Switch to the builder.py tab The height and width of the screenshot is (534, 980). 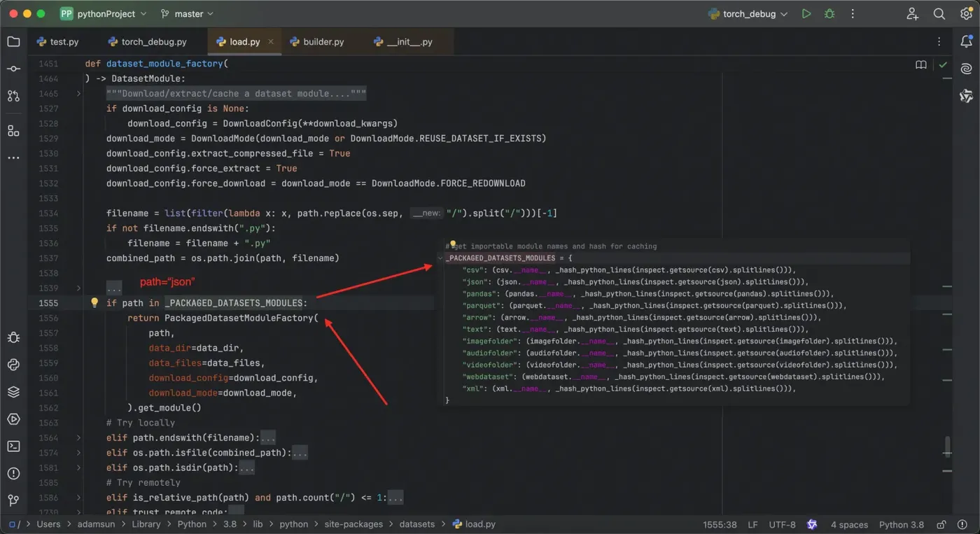click(x=316, y=42)
